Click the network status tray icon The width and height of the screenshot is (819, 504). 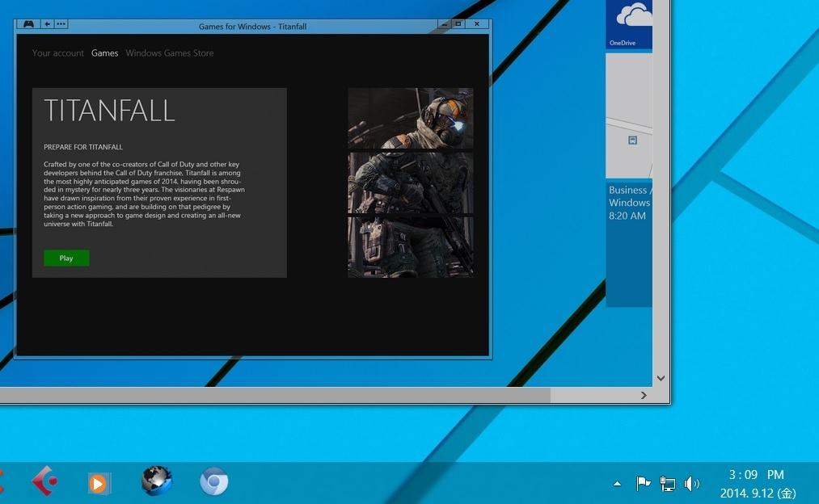pyautogui.click(x=667, y=484)
